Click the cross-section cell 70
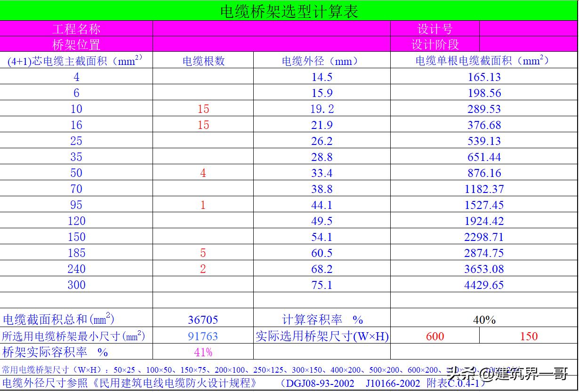 (76, 189)
